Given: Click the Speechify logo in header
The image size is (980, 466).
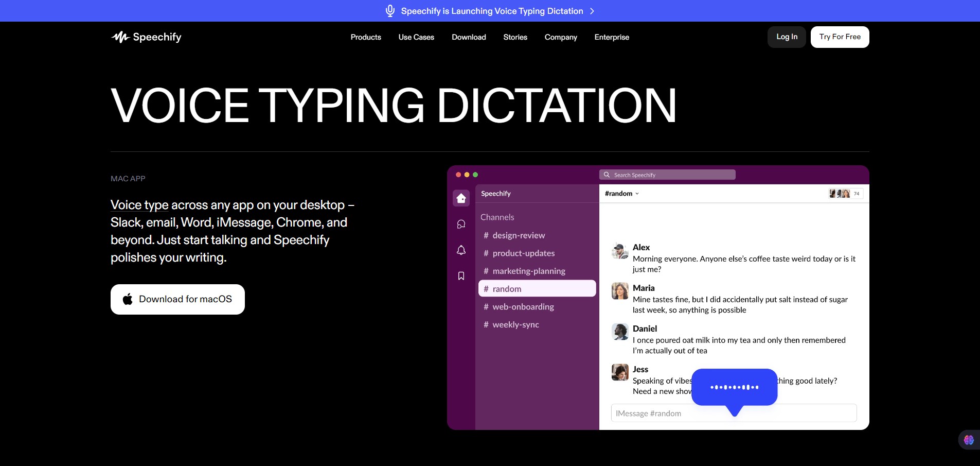Looking at the screenshot, I should [x=146, y=37].
